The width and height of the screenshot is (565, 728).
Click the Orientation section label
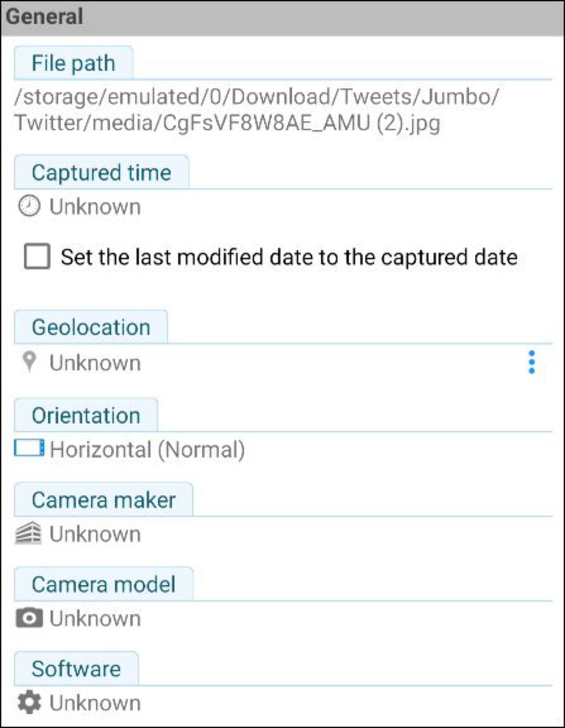click(86, 416)
